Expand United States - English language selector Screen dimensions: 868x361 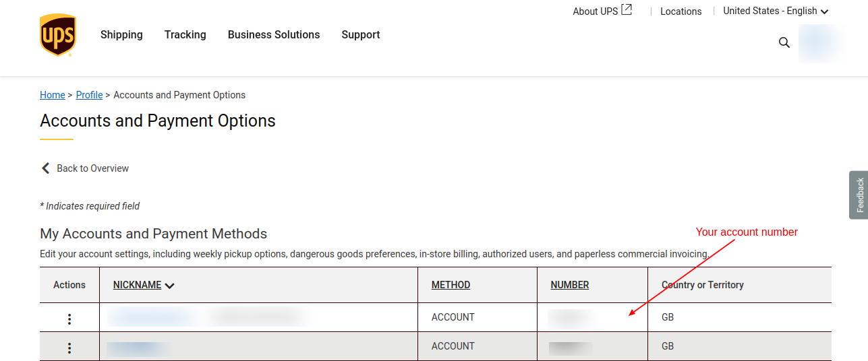pos(776,11)
